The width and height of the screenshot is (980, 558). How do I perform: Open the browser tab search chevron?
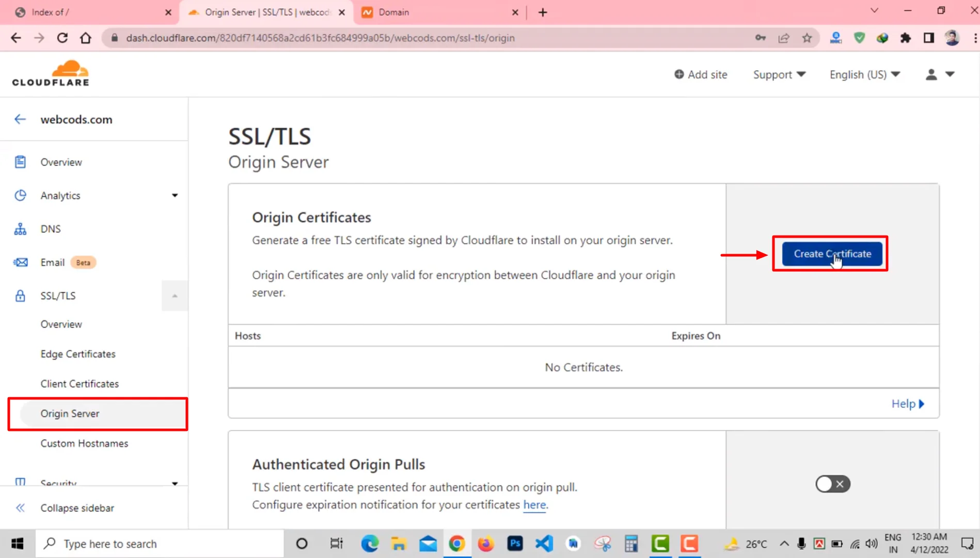pyautogui.click(x=874, y=10)
